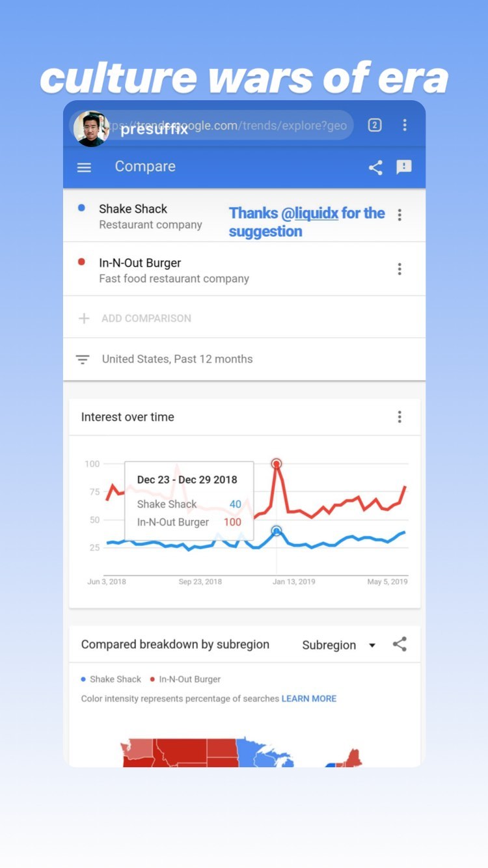Open options menu for Shake Shack term
The width and height of the screenshot is (488, 868).
coord(400,215)
